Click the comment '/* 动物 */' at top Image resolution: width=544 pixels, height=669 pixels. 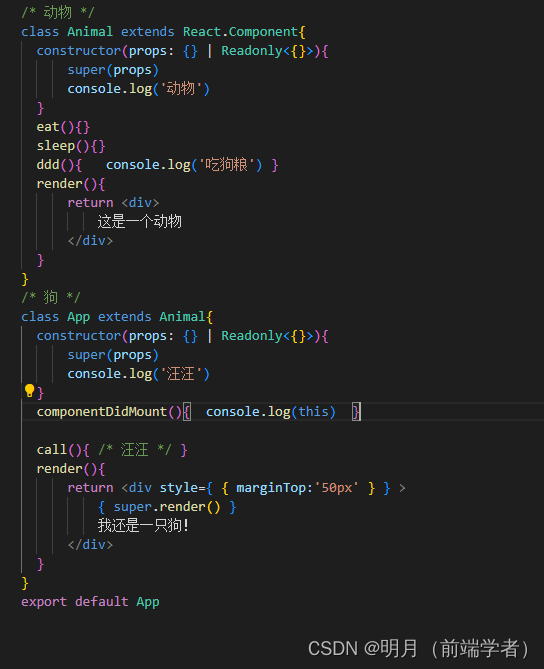[x=58, y=12]
